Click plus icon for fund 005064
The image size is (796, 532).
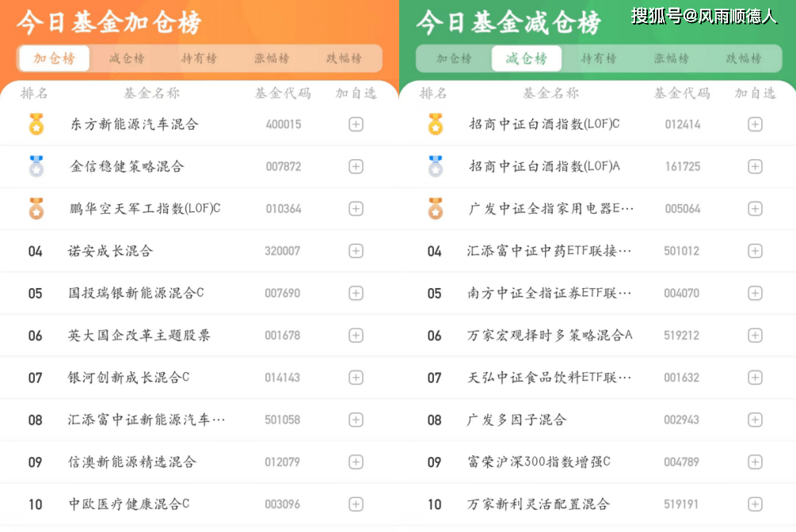tap(755, 209)
